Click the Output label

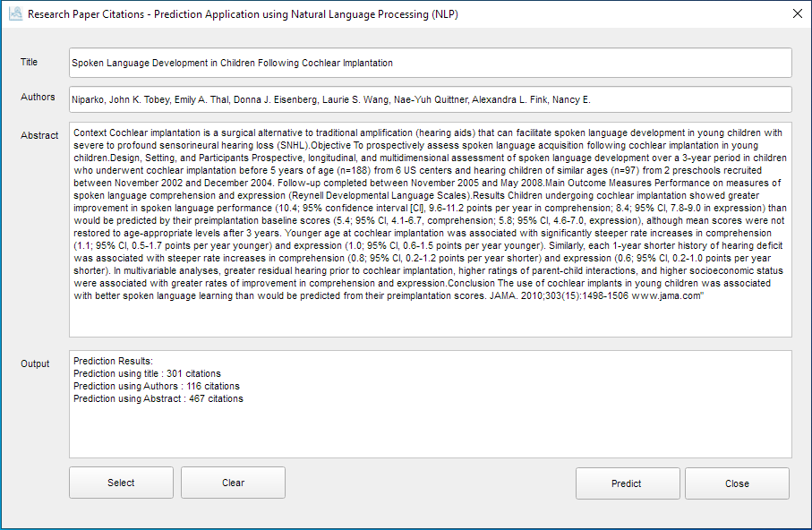click(36, 363)
